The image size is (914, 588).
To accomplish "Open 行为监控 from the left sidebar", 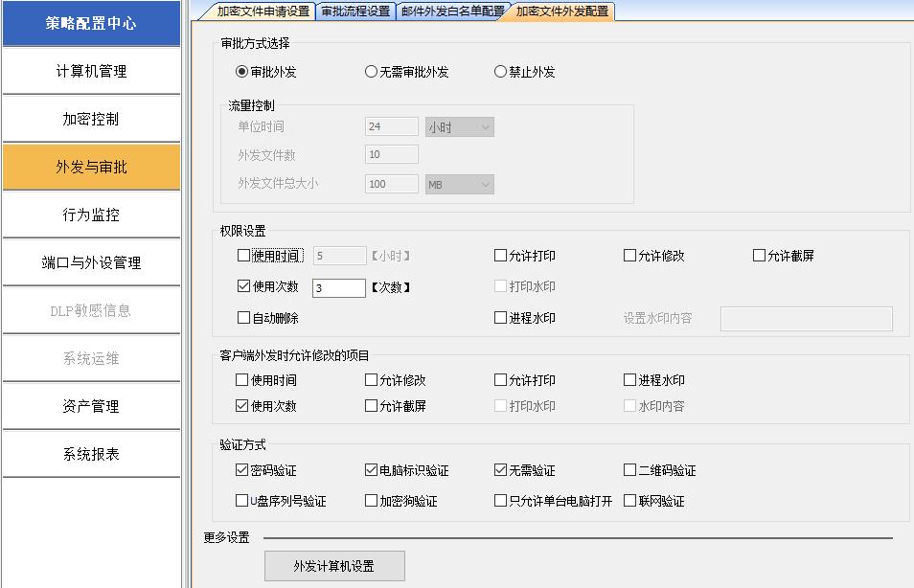I will pyautogui.click(x=91, y=214).
